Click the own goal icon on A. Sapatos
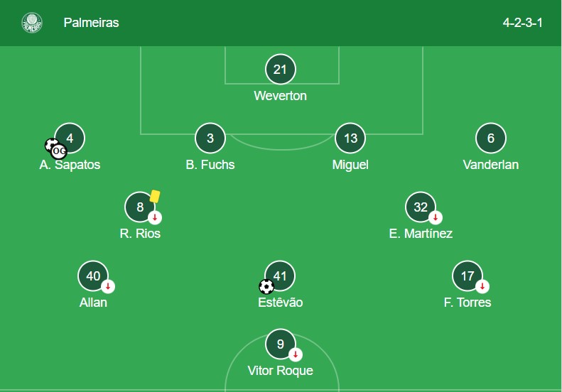The image size is (562, 392). pos(60,151)
